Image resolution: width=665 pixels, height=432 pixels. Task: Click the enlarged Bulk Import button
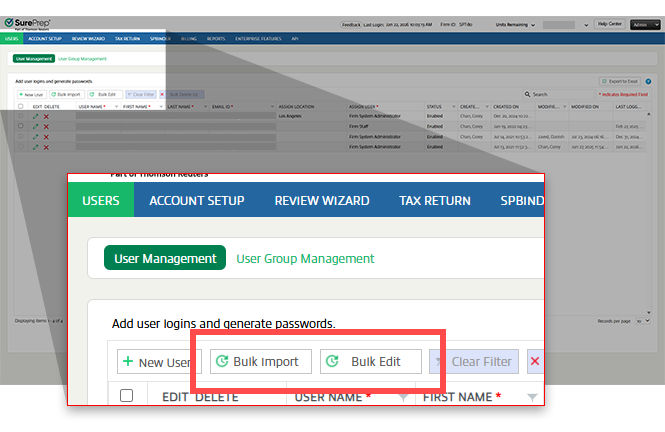click(261, 361)
